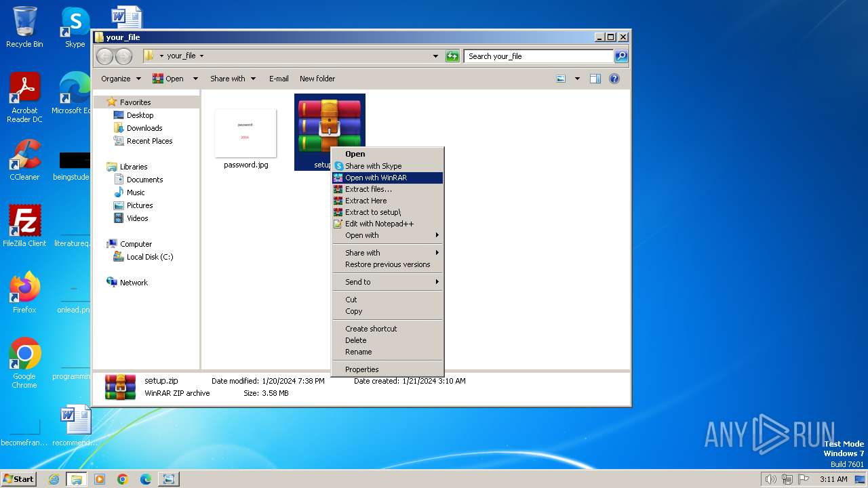
Task: Select Firefox desktop icon
Action: point(24,292)
